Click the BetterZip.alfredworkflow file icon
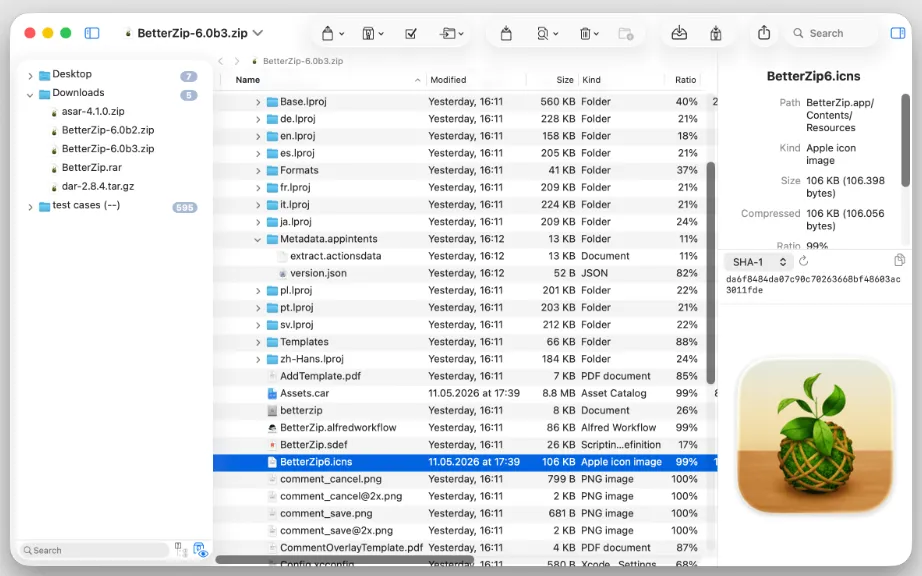 pyautogui.click(x=272, y=428)
